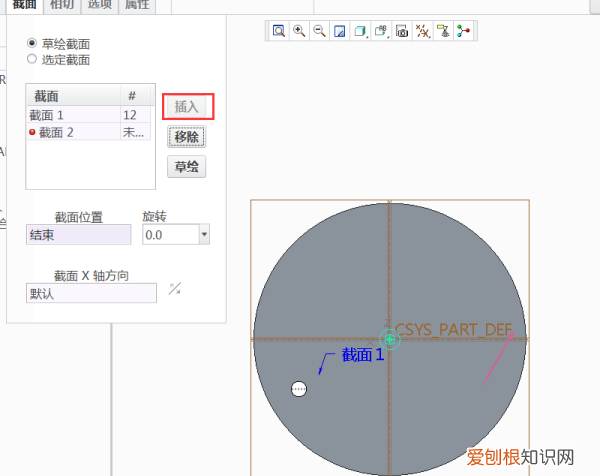600x476 pixels.
Task: Click the 截面位置 field showing 结束
Action: (78, 235)
